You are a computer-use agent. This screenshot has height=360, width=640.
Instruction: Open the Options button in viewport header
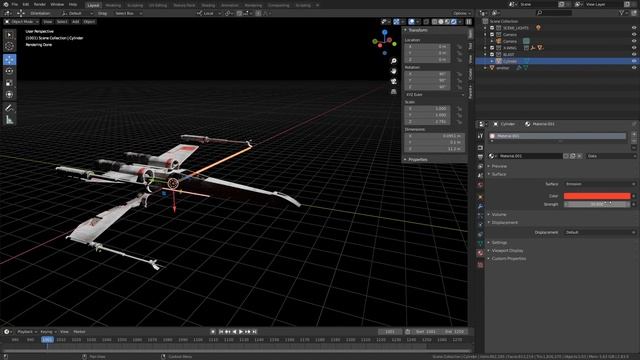pos(462,13)
